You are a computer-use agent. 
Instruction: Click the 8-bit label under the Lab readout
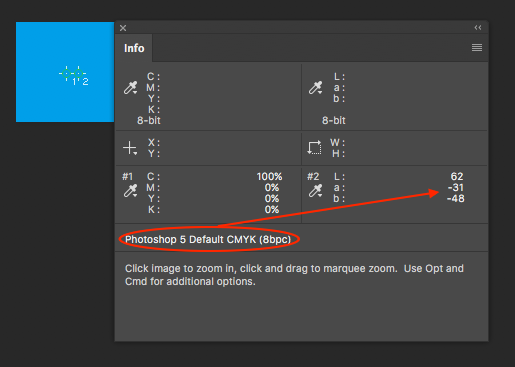coord(334,120)
